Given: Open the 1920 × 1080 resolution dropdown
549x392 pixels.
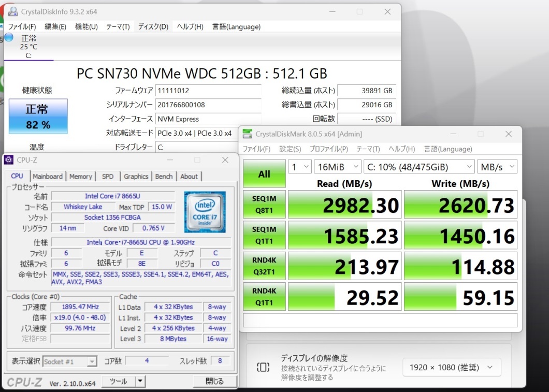Looking at the screenshot, I should click(452, 368).
